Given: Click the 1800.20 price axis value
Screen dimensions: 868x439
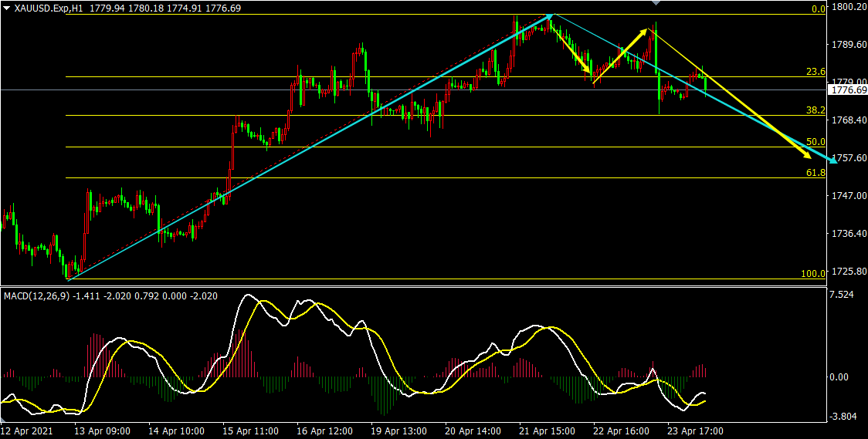Looking at the screenshot, I should pyautogui.click(x=848, y=7).
